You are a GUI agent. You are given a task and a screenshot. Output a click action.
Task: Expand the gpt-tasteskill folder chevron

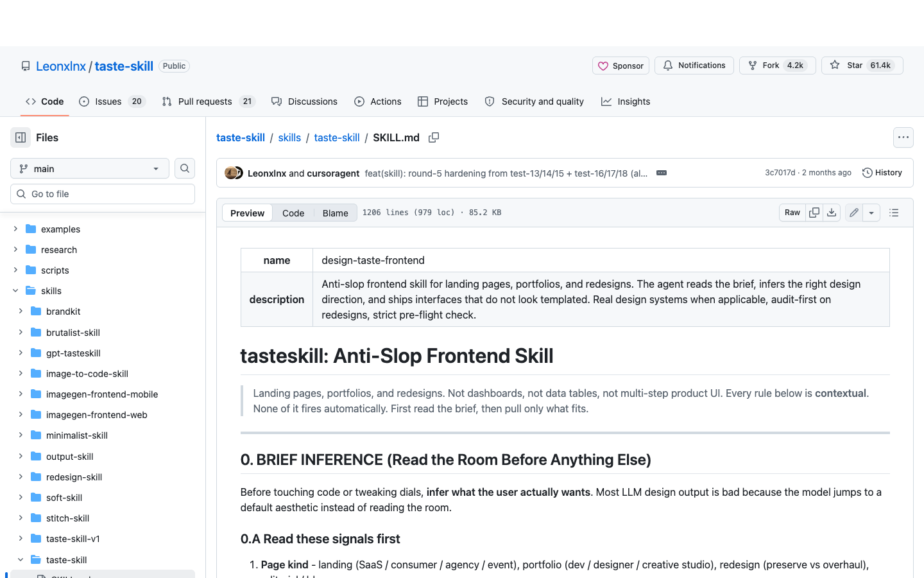pos(21,353)
